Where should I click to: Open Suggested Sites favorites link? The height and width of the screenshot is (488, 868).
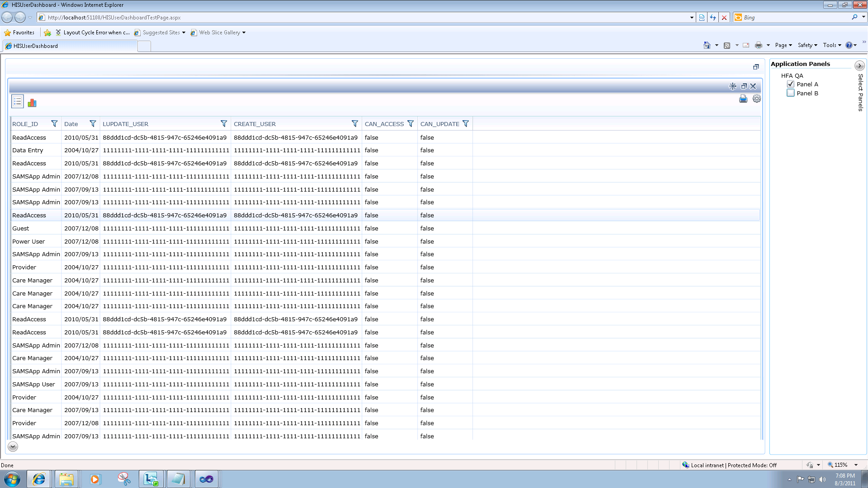coord(161,33)
